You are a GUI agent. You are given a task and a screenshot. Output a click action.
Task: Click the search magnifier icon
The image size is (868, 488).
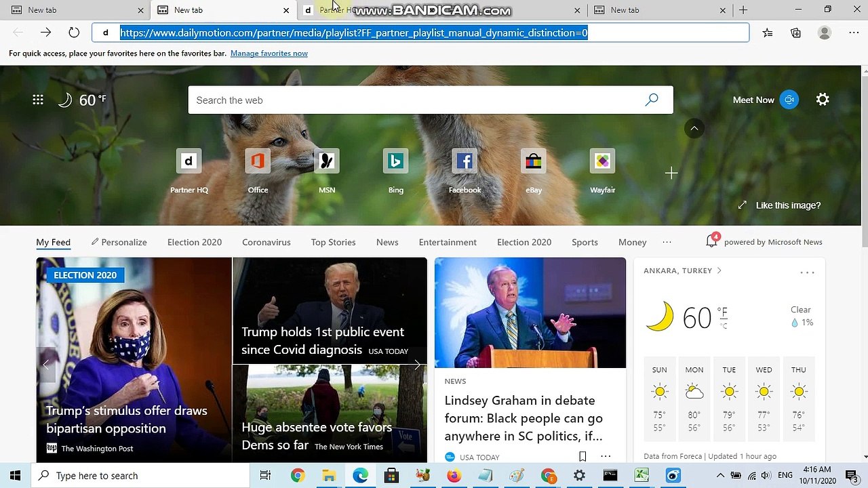coord(652,100)
